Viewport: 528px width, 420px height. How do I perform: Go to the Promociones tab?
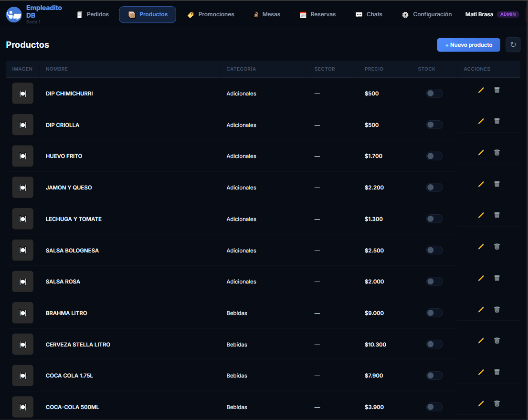point(211,14)
